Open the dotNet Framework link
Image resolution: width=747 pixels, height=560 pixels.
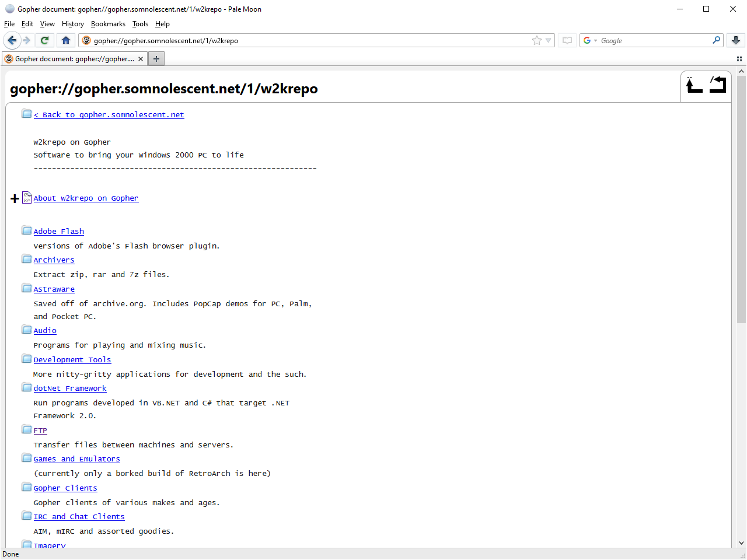(70, 388)
